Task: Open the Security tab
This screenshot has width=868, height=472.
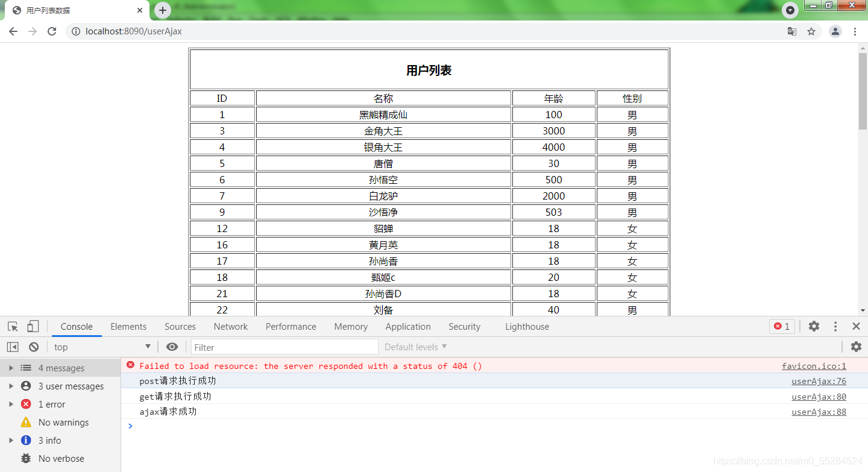Action: pos(464,326)
